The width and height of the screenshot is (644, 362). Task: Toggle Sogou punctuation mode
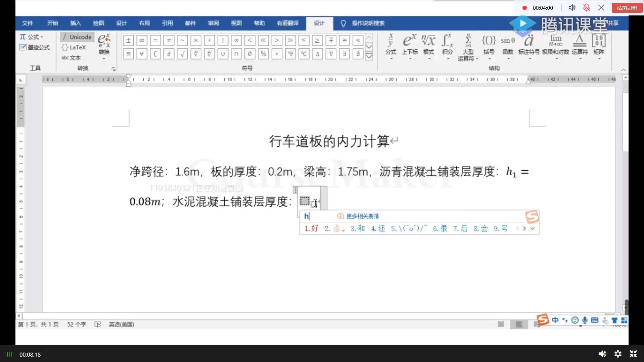coord(565,320)
